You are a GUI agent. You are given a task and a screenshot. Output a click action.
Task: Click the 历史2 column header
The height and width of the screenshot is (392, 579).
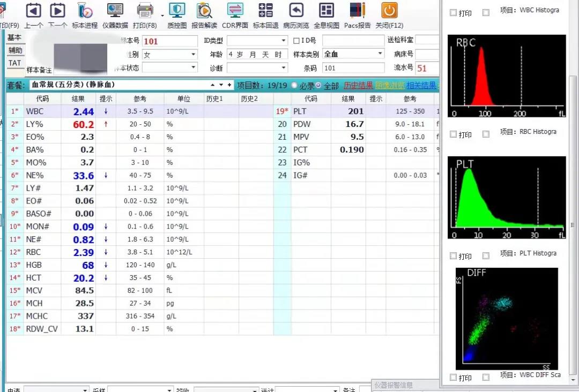(x=256, y=99)
